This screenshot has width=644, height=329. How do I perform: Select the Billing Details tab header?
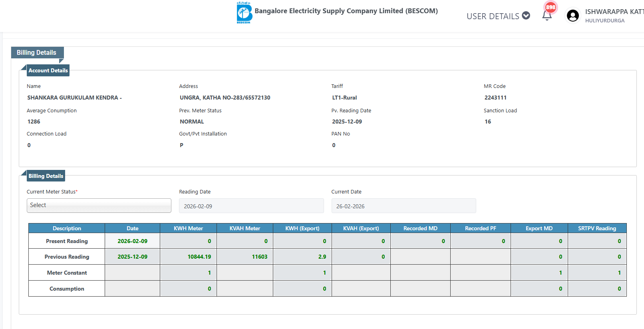click(37, 52)
